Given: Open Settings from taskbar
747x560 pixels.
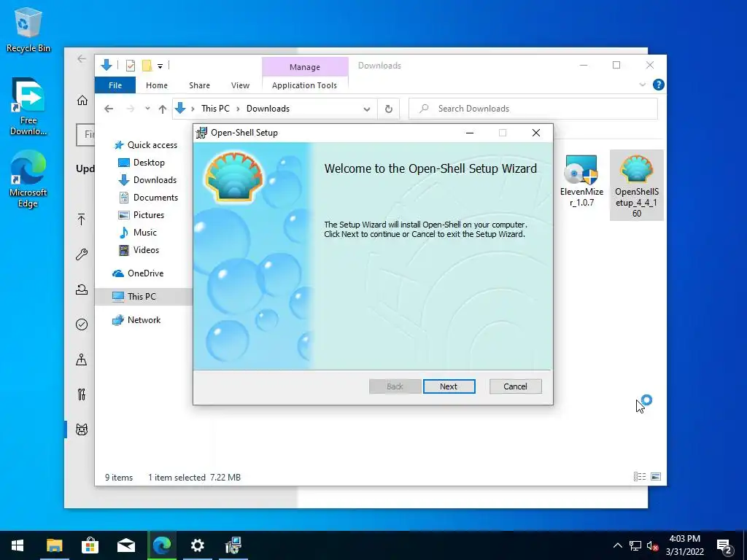Looking at the screenshot, I should (197, 545).
